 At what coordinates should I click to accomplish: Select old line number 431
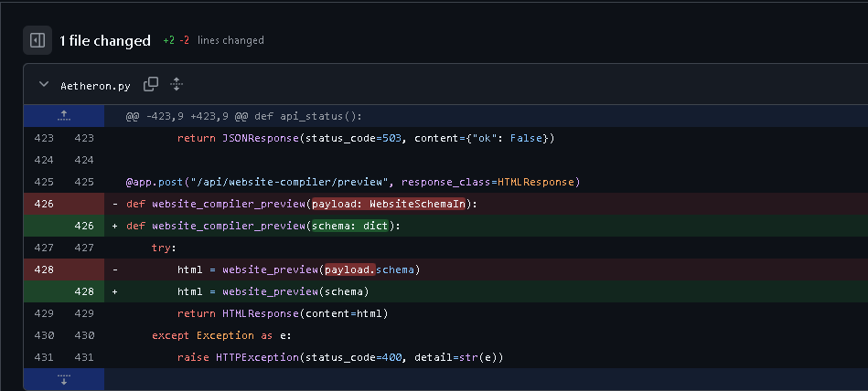(44, 357)
